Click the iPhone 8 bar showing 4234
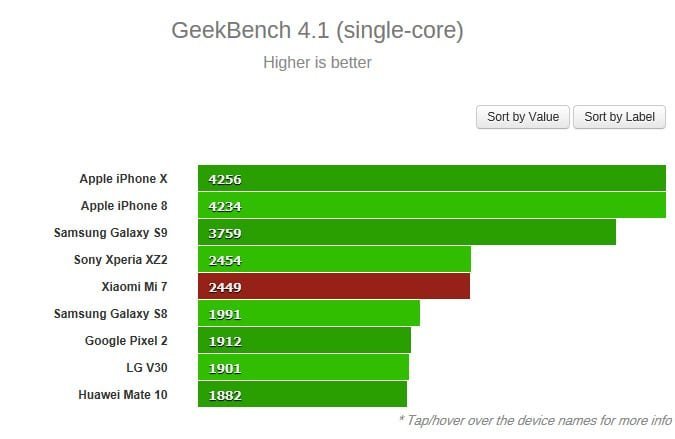 (x=432, y=205)
